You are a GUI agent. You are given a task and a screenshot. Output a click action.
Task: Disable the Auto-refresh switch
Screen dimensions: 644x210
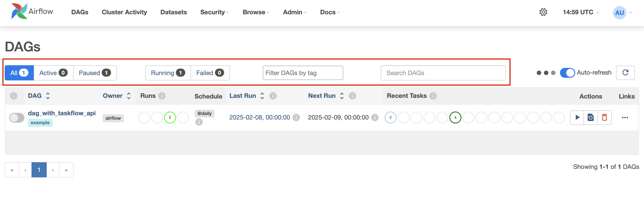(x=567, y=73)
